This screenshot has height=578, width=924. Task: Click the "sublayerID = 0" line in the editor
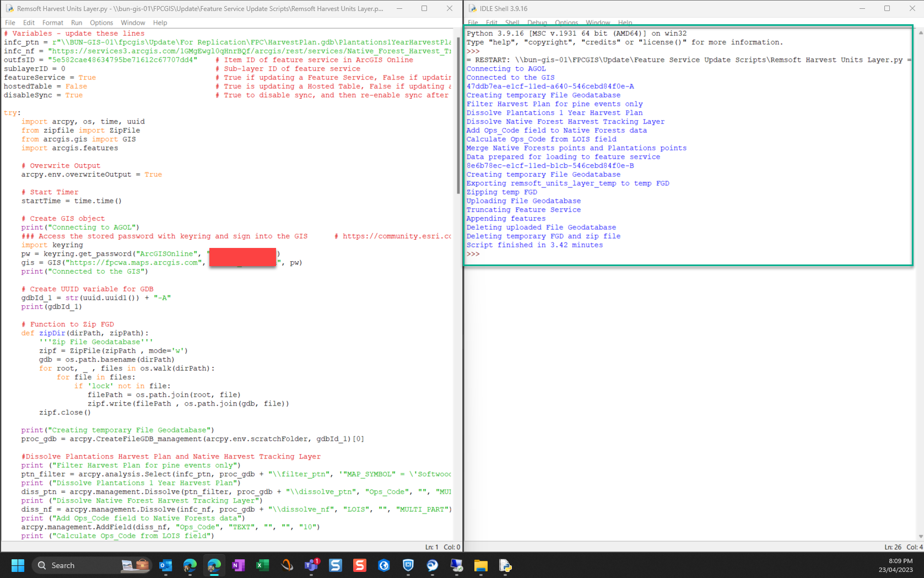coord(35,69)
